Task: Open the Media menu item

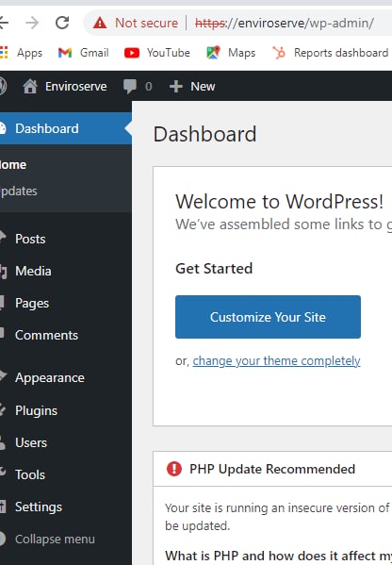Action: coord(33,271)
